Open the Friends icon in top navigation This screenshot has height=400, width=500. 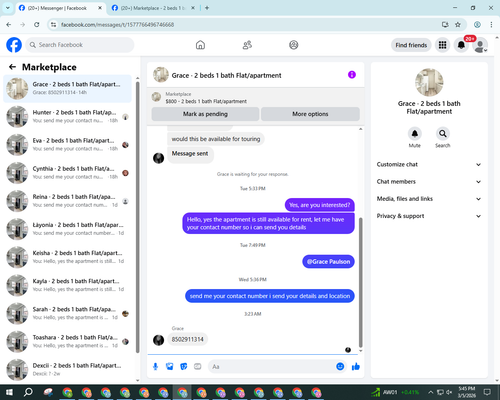coord(247,45)
